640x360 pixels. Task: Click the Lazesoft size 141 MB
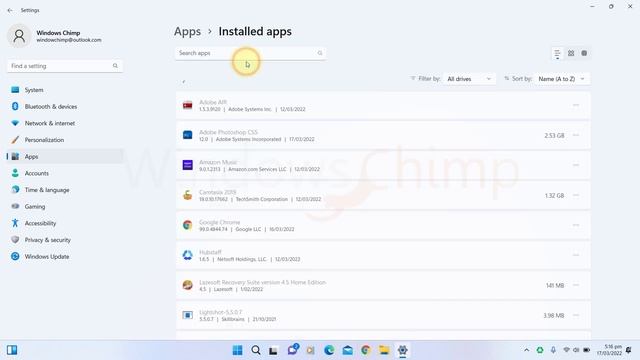coord(555,285)
